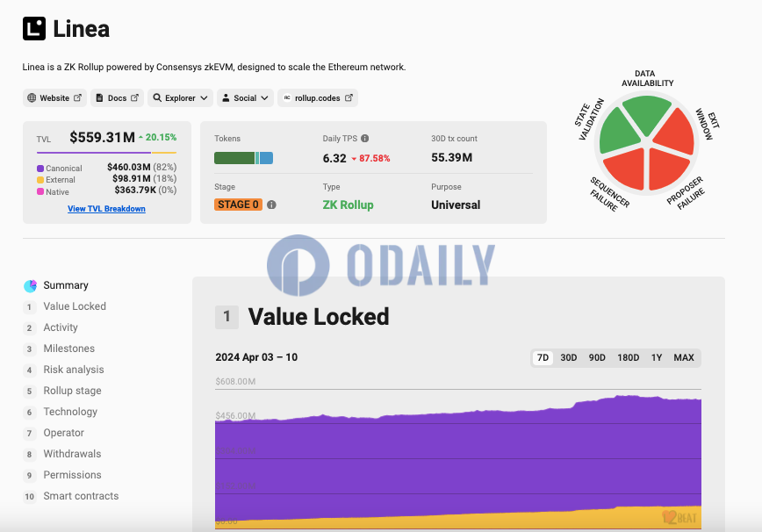
Task: Click the Tokens distribution bar
Action: (x=243, y=158)
